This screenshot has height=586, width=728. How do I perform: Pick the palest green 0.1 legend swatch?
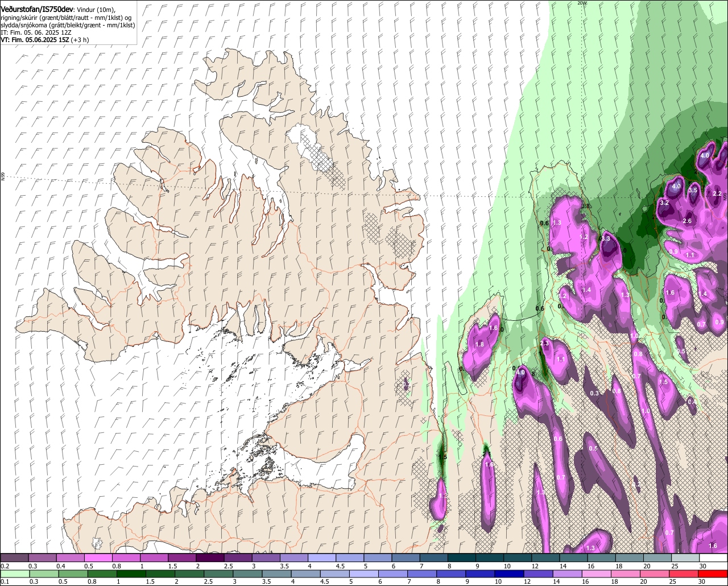pyautogui.click(x=14, y=574)
